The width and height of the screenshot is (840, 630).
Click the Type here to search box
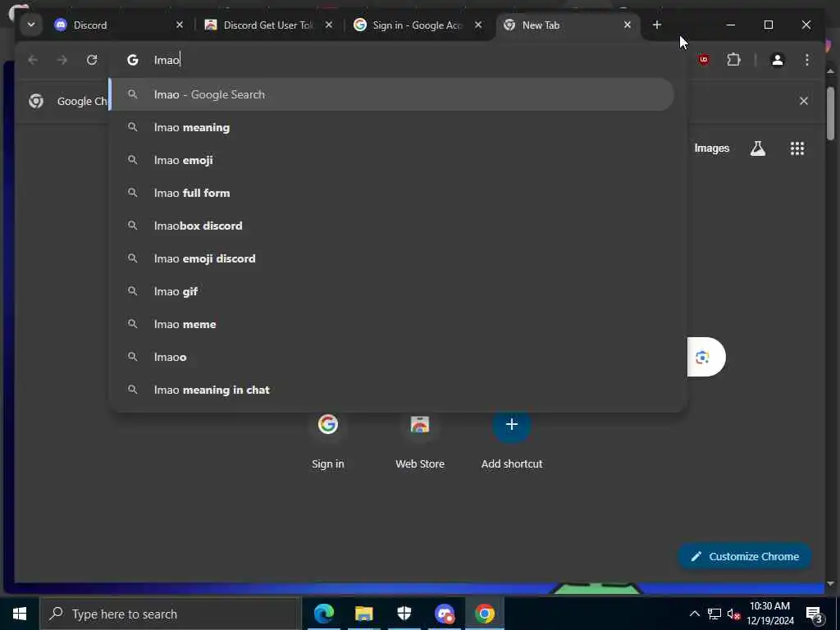tap(171, 614)
